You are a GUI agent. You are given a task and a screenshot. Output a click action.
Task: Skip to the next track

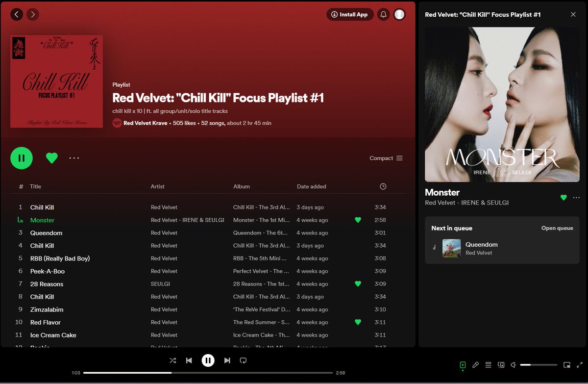click(227, 360)
